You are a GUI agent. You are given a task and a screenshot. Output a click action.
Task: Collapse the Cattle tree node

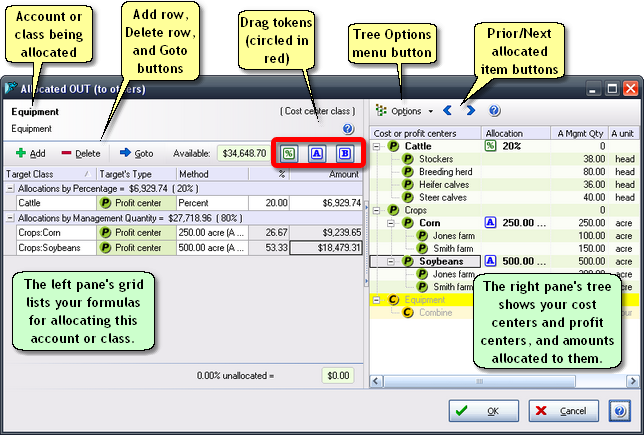(x=376, y=146)
